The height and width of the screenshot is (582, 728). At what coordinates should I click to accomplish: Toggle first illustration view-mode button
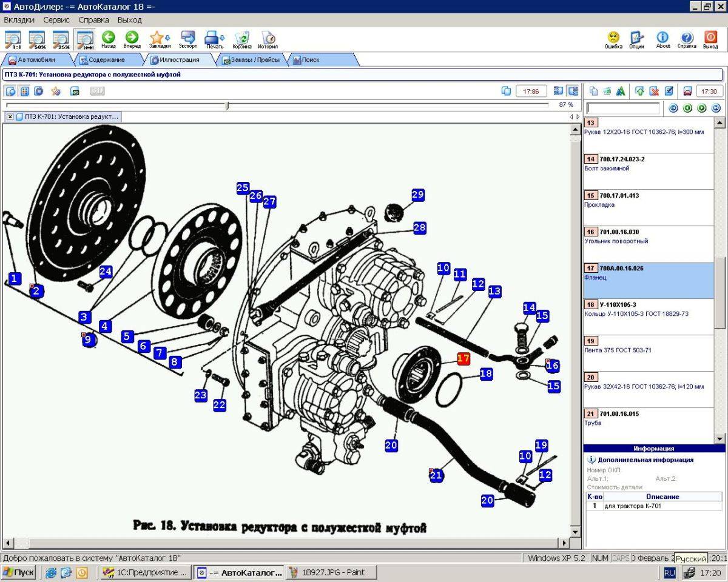point(11,91)
